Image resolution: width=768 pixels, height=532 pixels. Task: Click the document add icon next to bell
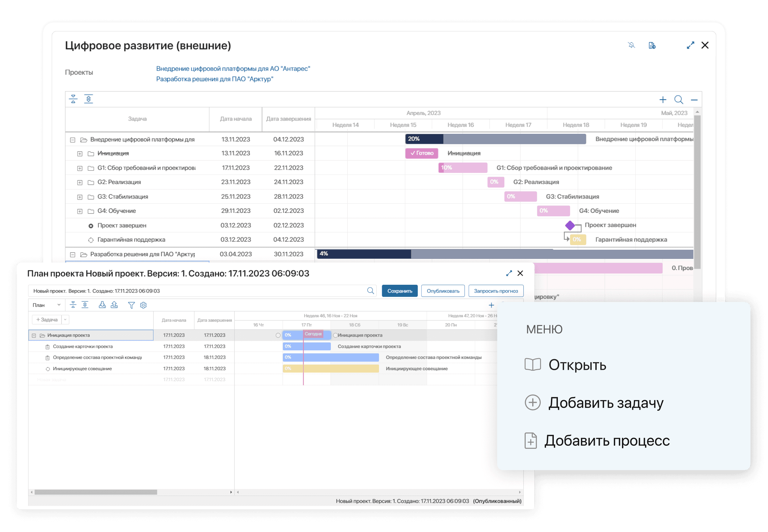click(x=652, y=45)
